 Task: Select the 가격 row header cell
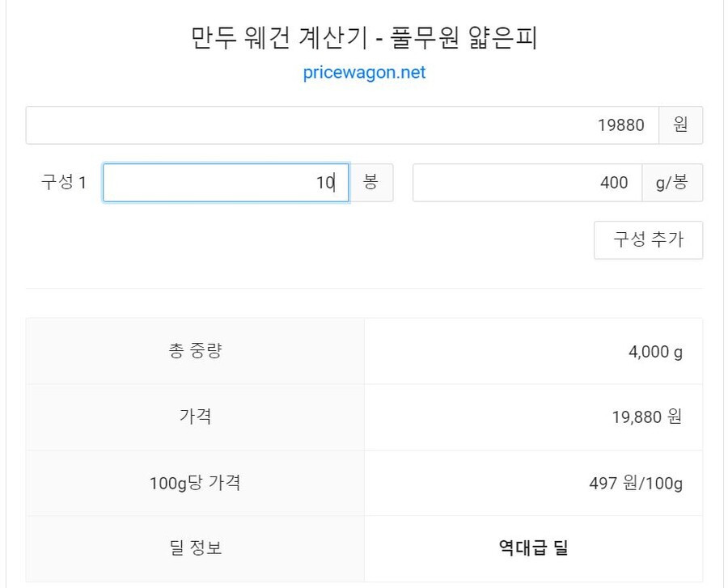[195, 417]
